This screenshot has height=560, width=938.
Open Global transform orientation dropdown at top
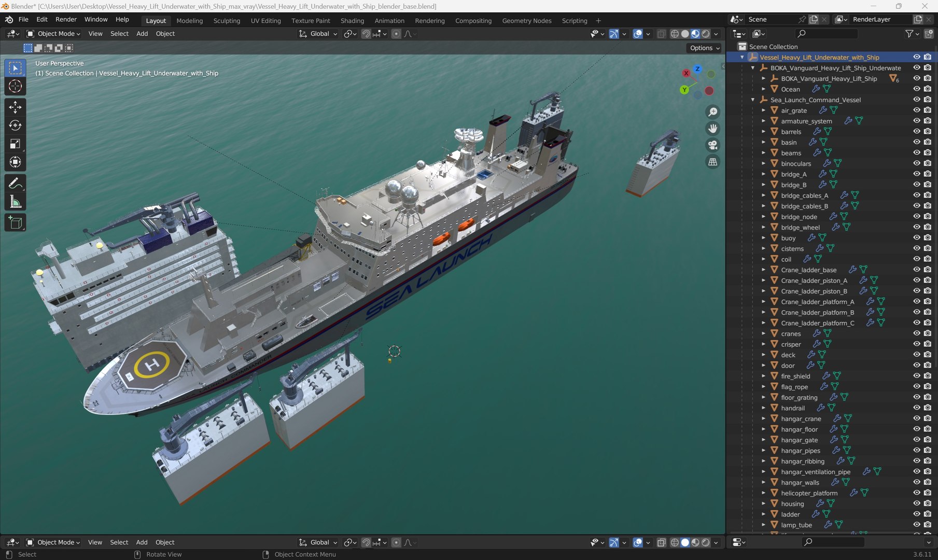click(x=318, y=34)
